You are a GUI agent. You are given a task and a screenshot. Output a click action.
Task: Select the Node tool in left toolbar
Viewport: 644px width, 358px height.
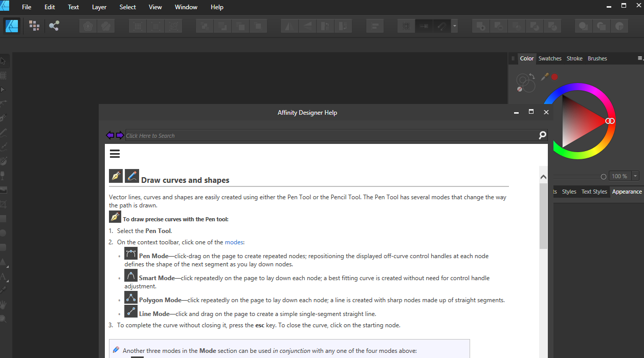3,90
